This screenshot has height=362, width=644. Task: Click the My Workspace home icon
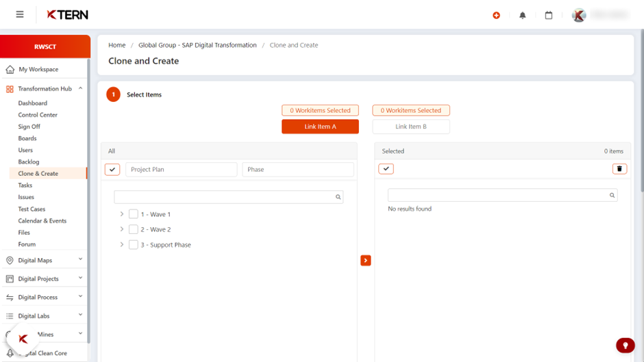(10, 69)
